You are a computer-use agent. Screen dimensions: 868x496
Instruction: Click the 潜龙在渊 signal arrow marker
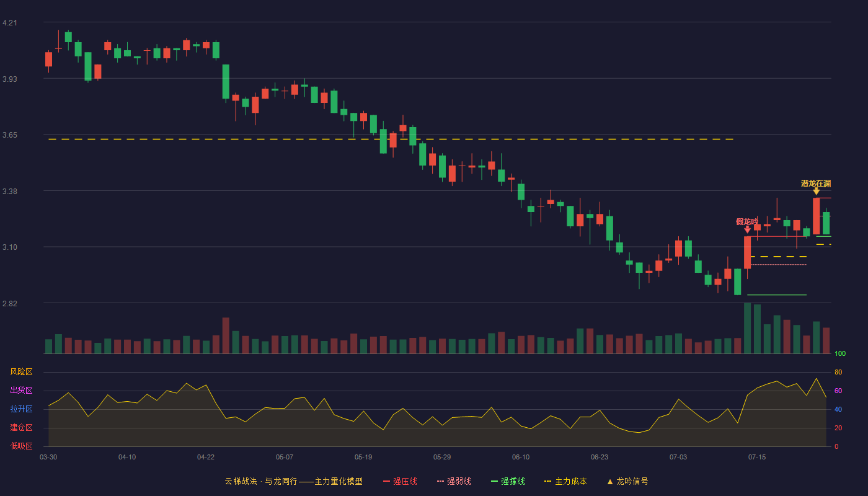[816, 192]
